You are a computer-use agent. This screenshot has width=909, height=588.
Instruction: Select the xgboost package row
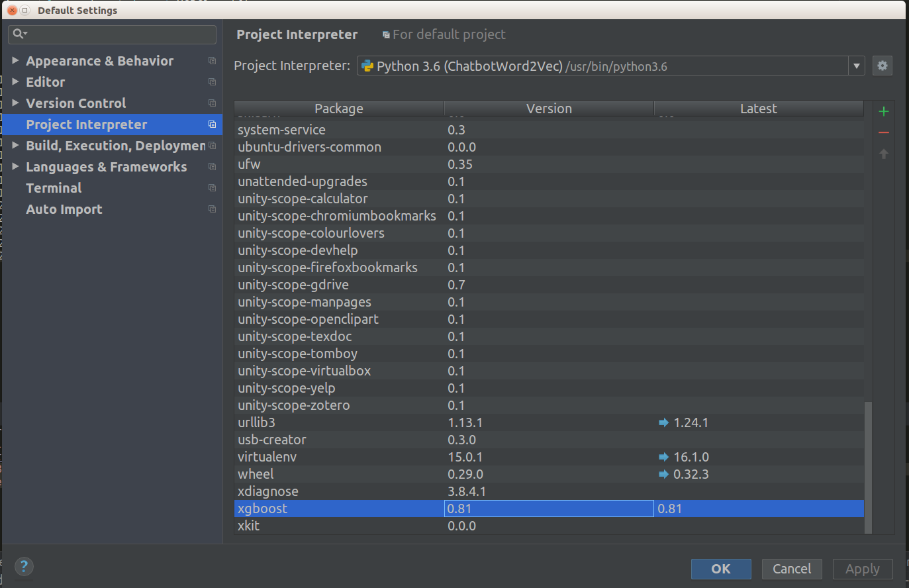pos(549,509)
